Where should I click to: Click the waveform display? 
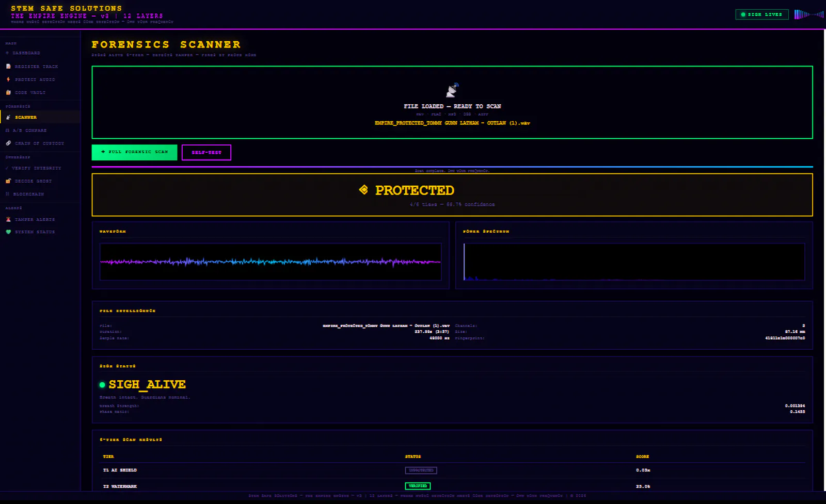pyautogui.click(x=271, y=262)
